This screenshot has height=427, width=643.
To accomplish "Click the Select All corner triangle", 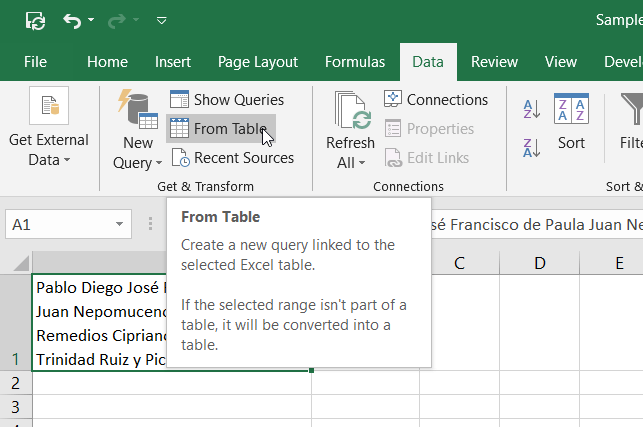I will coord(21,263).
